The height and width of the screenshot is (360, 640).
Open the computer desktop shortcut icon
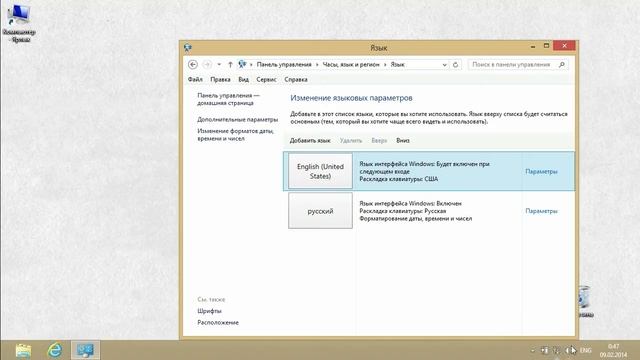[x=19, y=23]
